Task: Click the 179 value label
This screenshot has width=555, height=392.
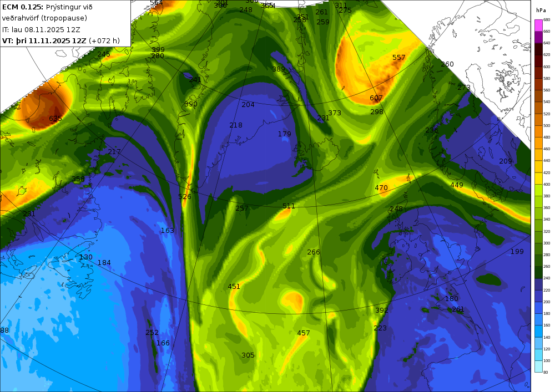Action: coord(284,134)
